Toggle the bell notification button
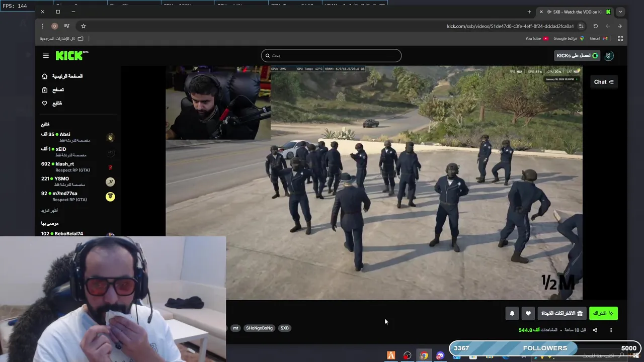The image size is (644, 362). click(x=512, y=313)
